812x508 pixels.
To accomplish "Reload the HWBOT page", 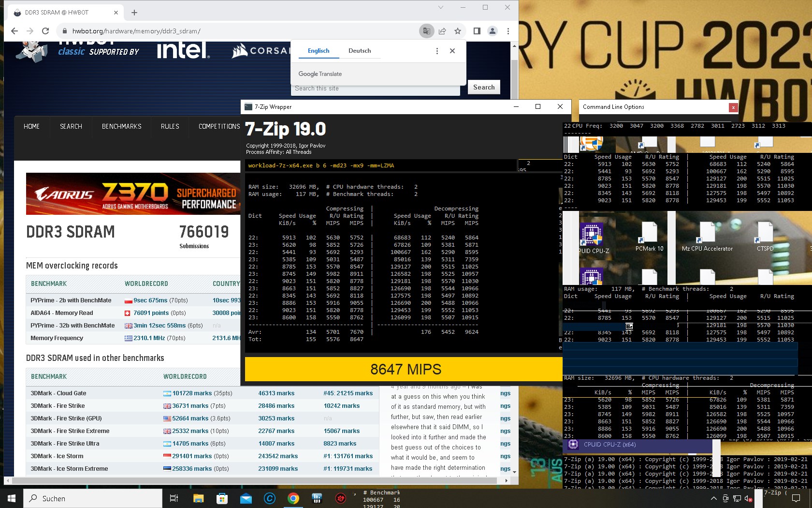I will tap(45, 31).
